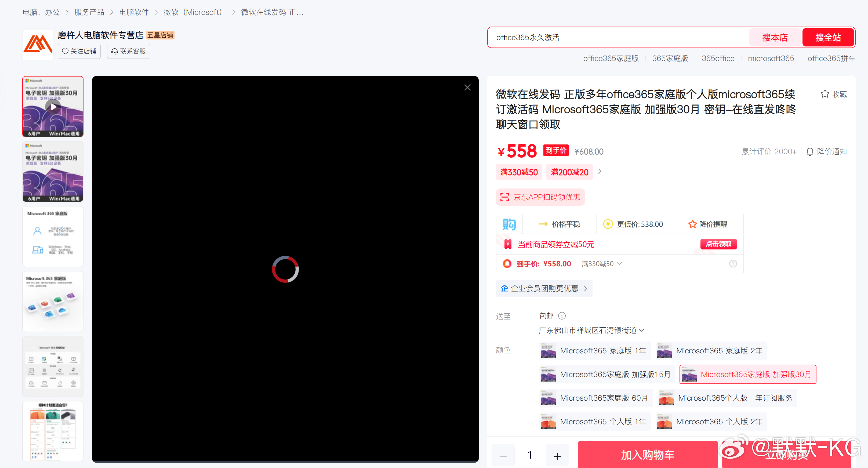868x468 pixels.
Task: Click the question mark help icon
Action: [x=733, y=264]
